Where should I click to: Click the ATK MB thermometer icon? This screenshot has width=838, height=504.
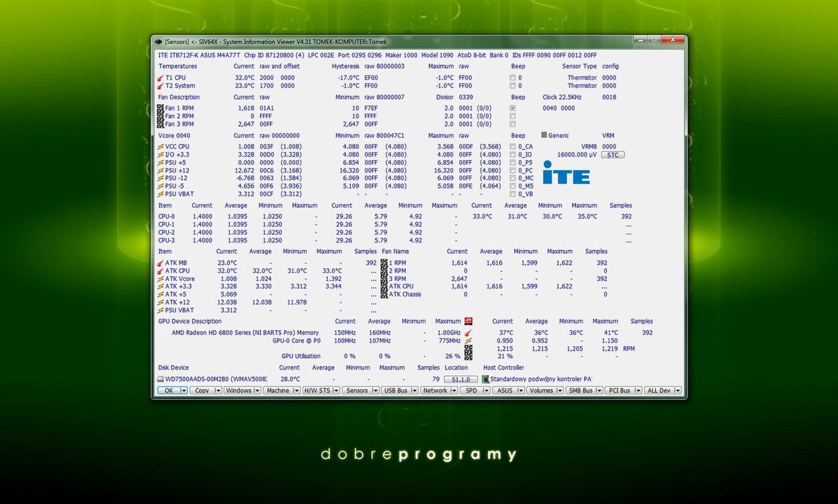point(160,263)
